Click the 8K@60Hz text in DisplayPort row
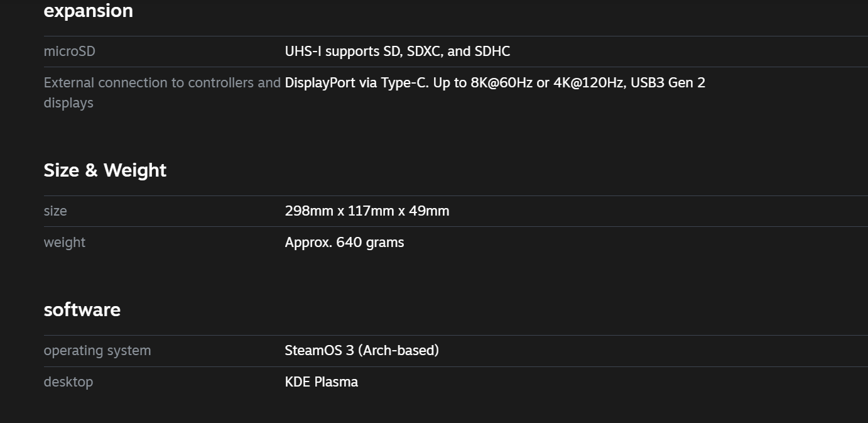Screen dimensions: 868x423 (502, 83)
